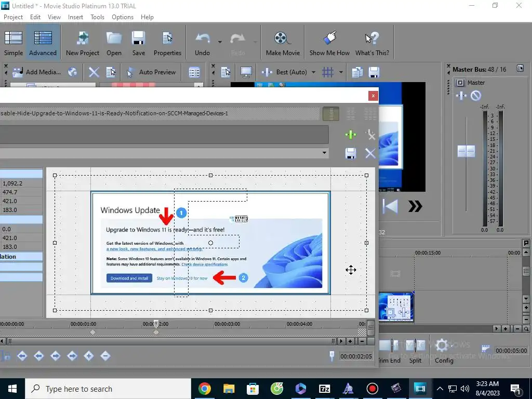Expand the Undo history dropdown arrow
Viewport: 532px width, 399px height.
point(220,42)
